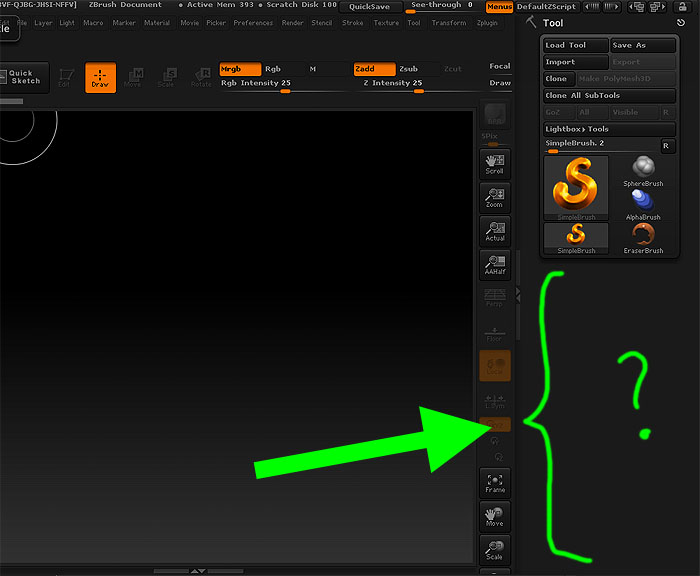
Task: Select the Scale transform icon in top shelf
Action: tap(167, 78)
